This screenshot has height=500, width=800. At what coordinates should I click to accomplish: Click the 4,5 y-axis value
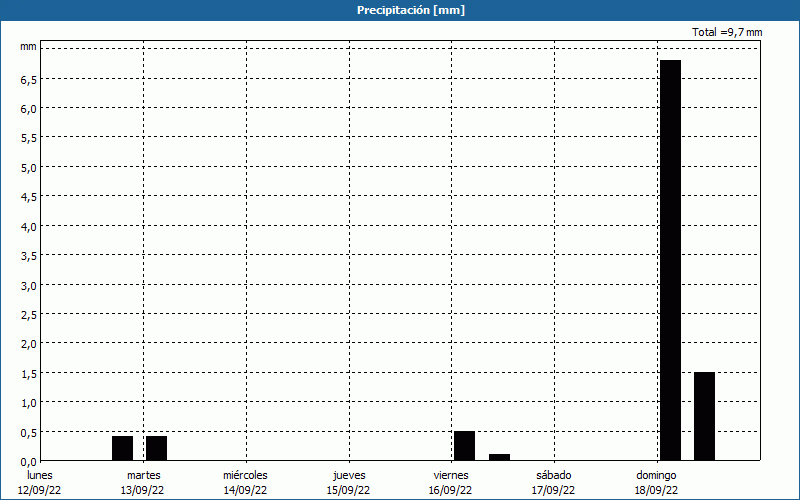pyautogui.click(x=29, y=197)
